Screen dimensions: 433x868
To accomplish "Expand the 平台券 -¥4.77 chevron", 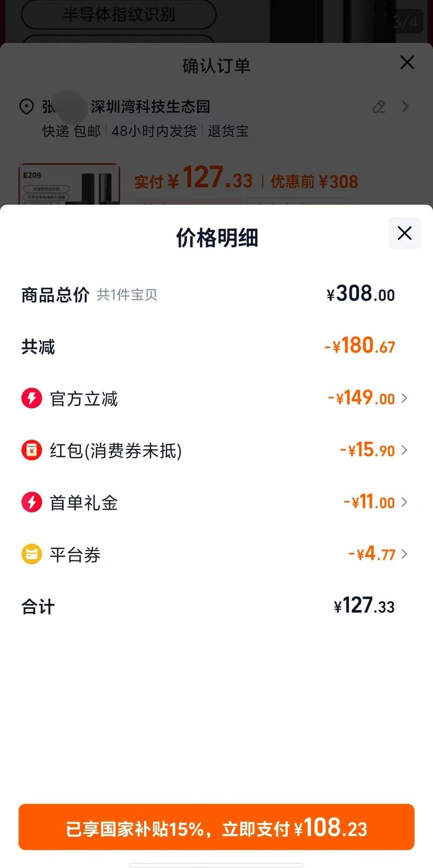I will pyautogui.click(x=404, y=554).
